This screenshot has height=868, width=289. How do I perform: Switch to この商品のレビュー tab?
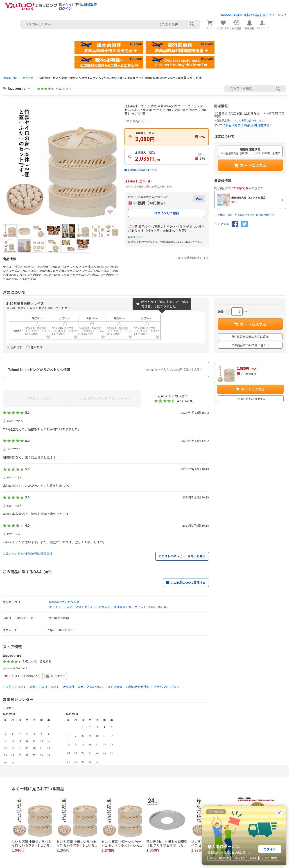click(37, 399)
